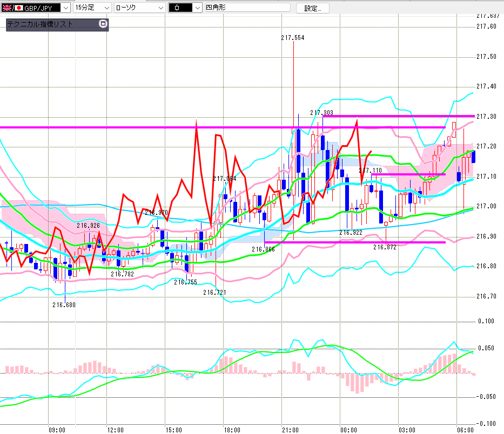Click the 0.100 MACD axis label
Image resolution: width=504 pixels, height=434 pixels.
[486, 321]
